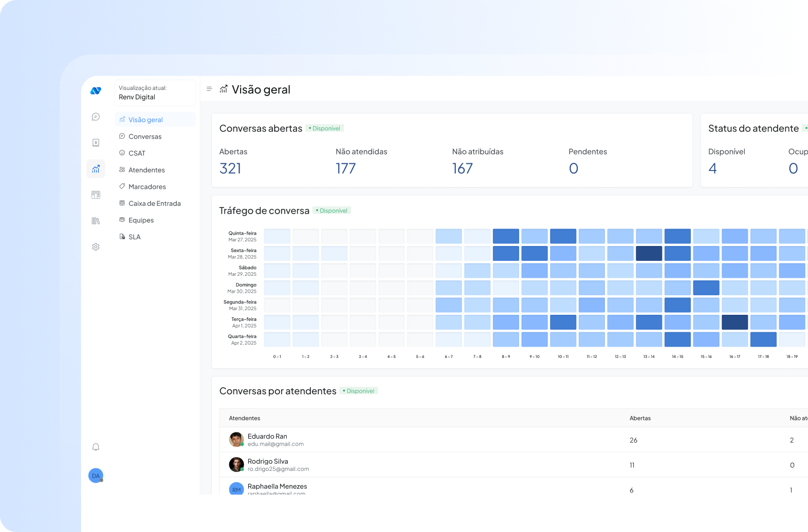The image size is (808, 532).
Task: Open the chat conversations icon in left rail
Action: (x=96, y=117)
